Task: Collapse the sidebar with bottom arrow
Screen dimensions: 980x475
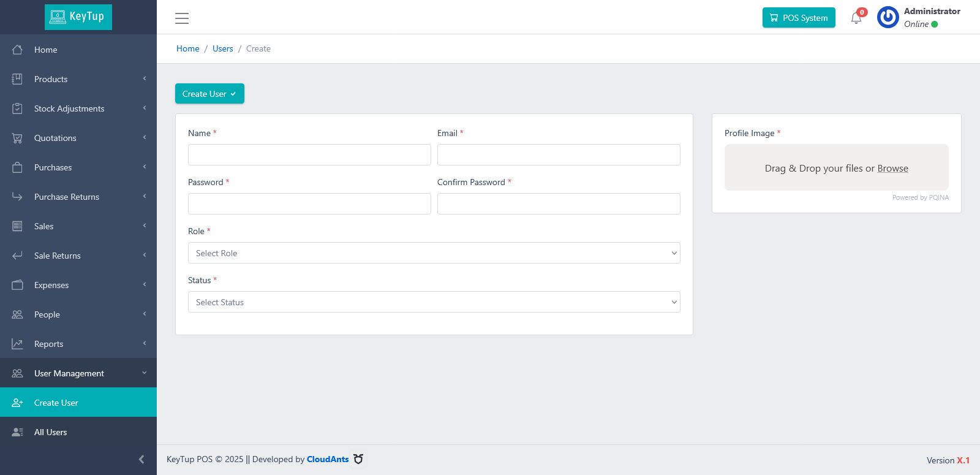Action: (141, 459)
